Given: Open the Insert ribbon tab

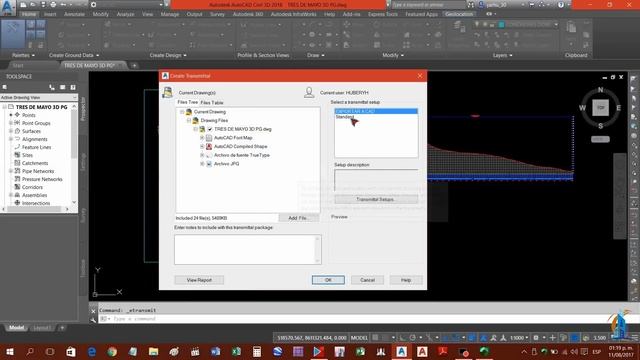Looking at the screenshot, I should pos(50,14).
